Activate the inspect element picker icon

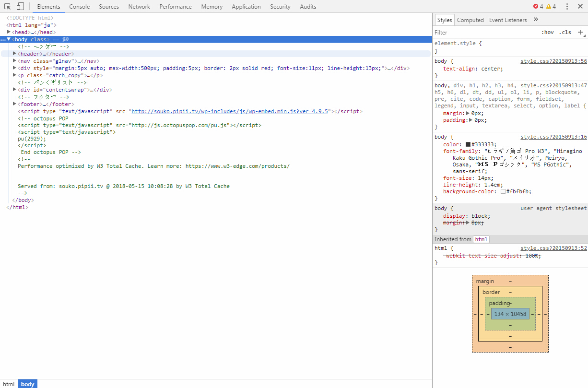(x=8, y=7)
